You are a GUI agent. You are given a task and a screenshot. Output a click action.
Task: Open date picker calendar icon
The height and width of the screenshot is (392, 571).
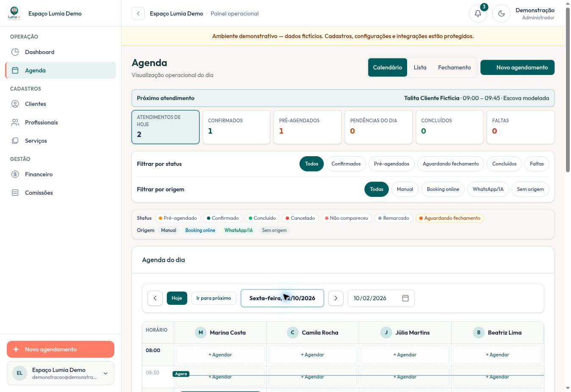(x=405, y=298)
